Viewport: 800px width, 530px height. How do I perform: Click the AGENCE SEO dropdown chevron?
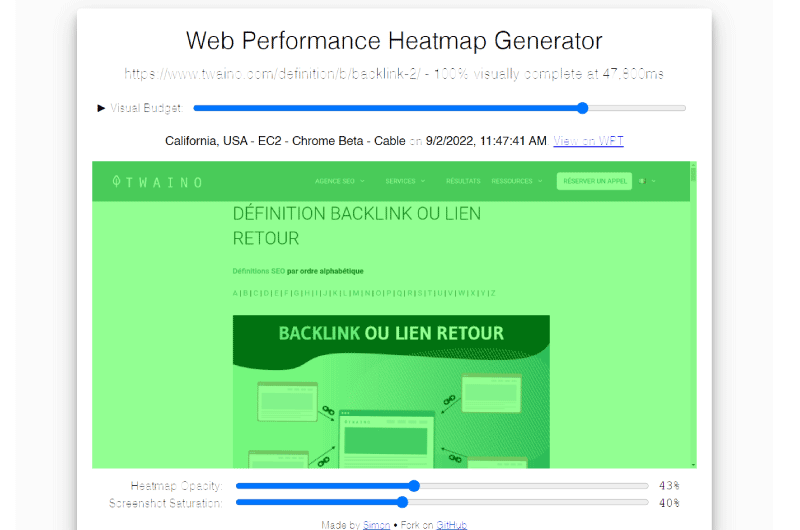(362, 181)
